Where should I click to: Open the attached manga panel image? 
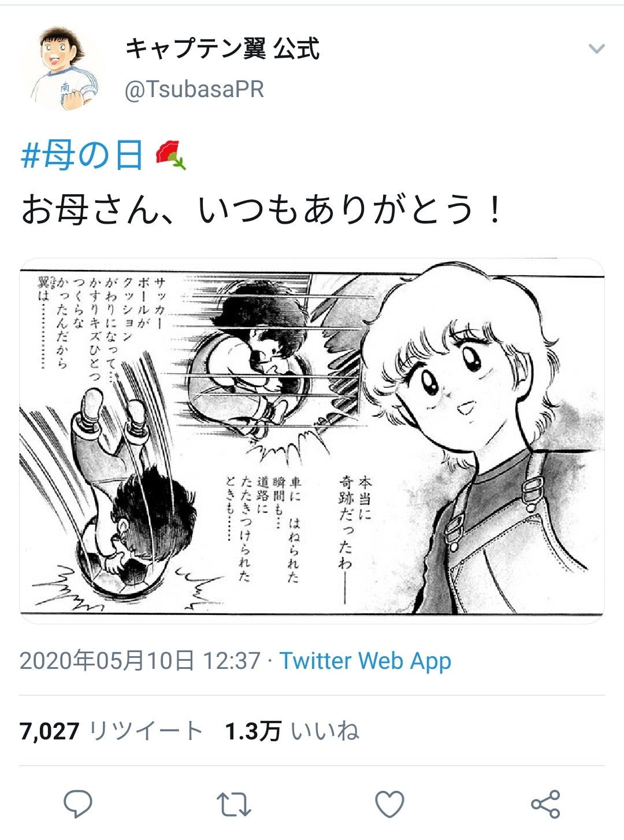pos(312,441)
